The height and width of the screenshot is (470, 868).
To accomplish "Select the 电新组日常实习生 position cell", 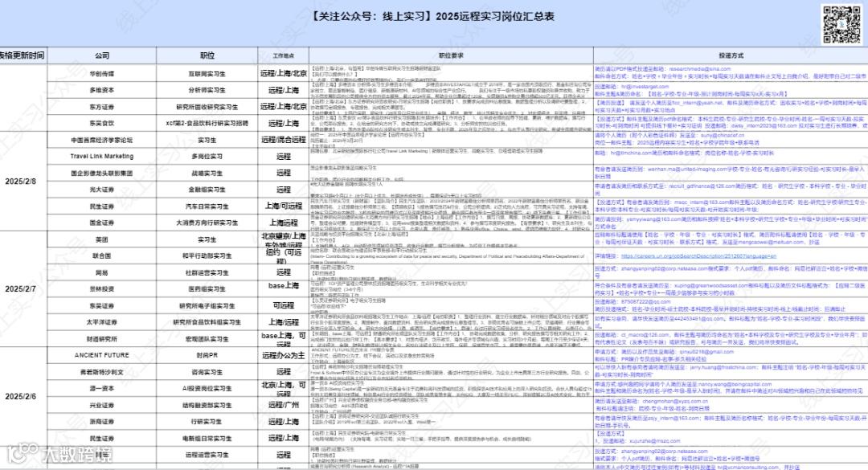I will [207, 439].
